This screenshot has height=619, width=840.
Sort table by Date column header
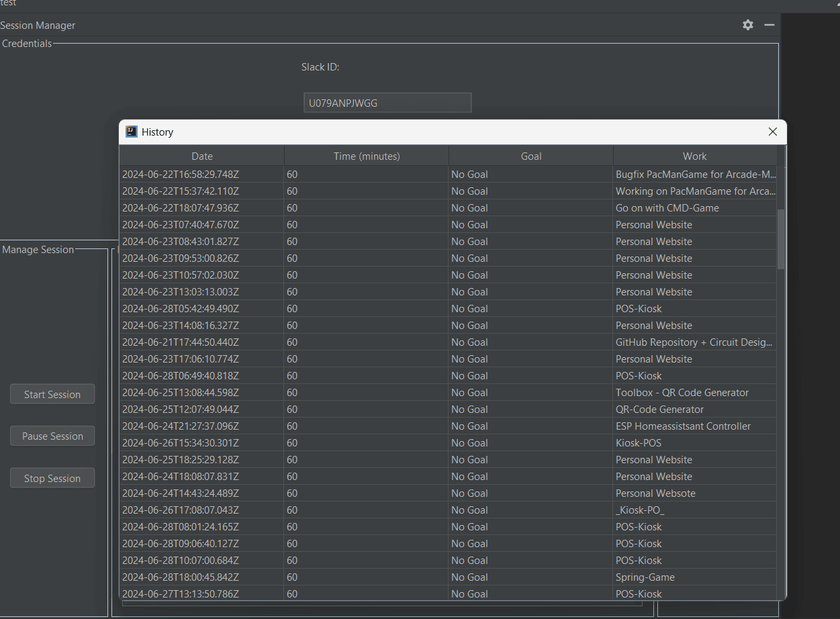[201, 156]
